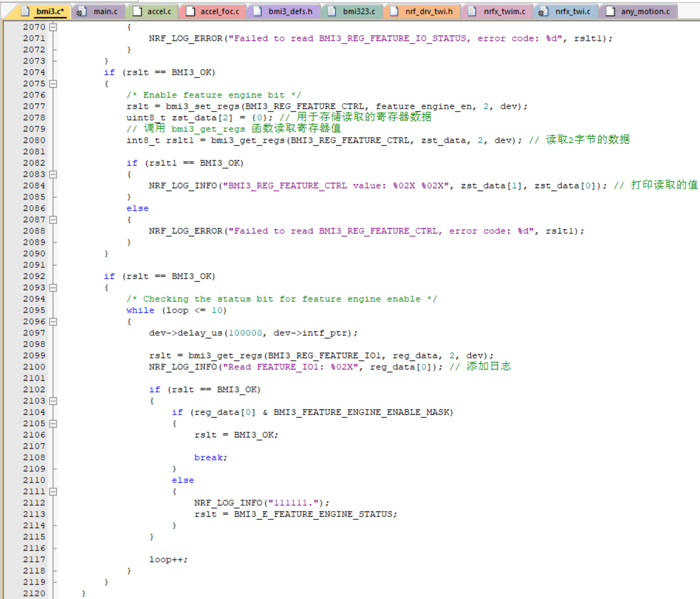Image resolution: width=700 pixels, height=599 pixels.
Task: Fold the code block at line 2093
Action: pyautogui.click(x=53, y=288)
